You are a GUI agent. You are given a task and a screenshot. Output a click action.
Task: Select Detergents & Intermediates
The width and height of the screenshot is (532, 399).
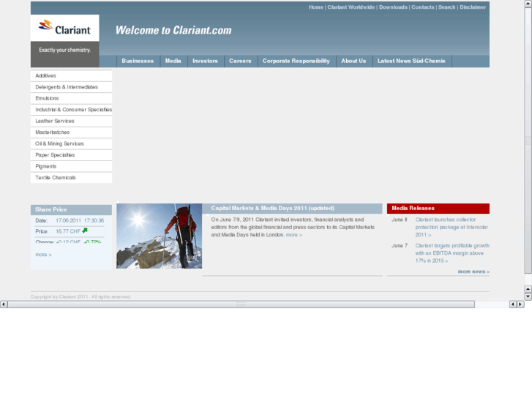(x=71, y=87)
